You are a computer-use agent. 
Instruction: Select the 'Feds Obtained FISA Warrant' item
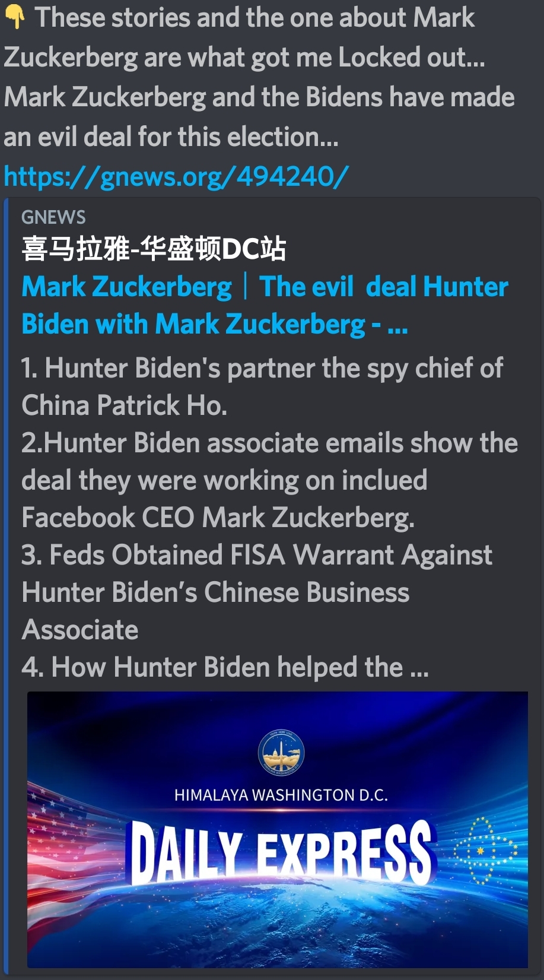[257, 592]
